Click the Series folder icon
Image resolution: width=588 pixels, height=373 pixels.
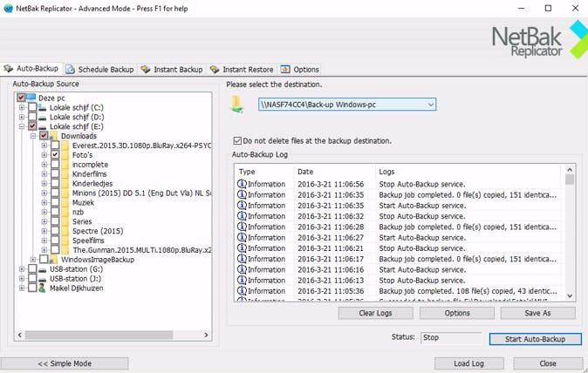65,221
